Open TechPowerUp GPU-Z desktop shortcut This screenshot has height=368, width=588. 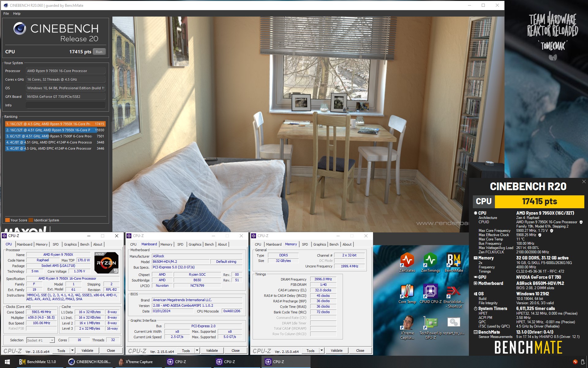coord(430,327)
